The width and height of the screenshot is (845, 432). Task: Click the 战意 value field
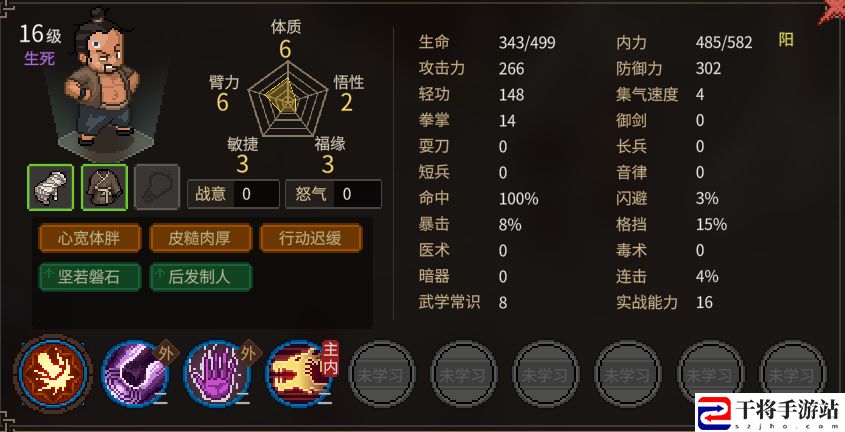(233, 194)
